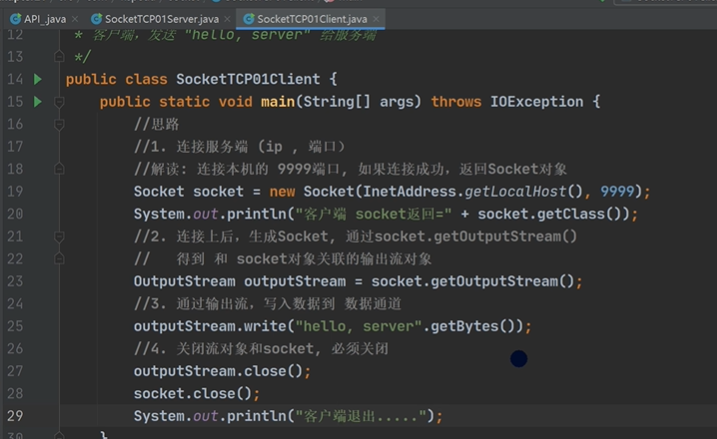Run main method via gutter arrow on line 15

(38, 102)
